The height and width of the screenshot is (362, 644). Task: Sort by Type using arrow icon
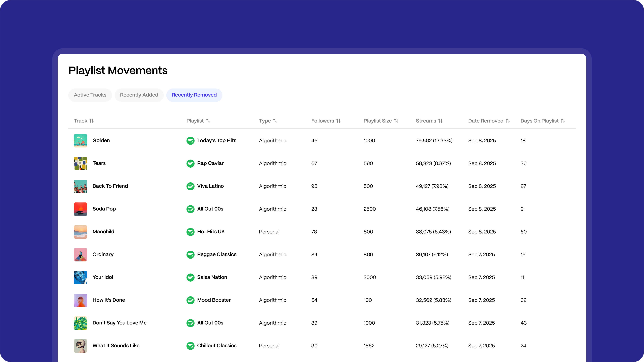pos(275,121)
